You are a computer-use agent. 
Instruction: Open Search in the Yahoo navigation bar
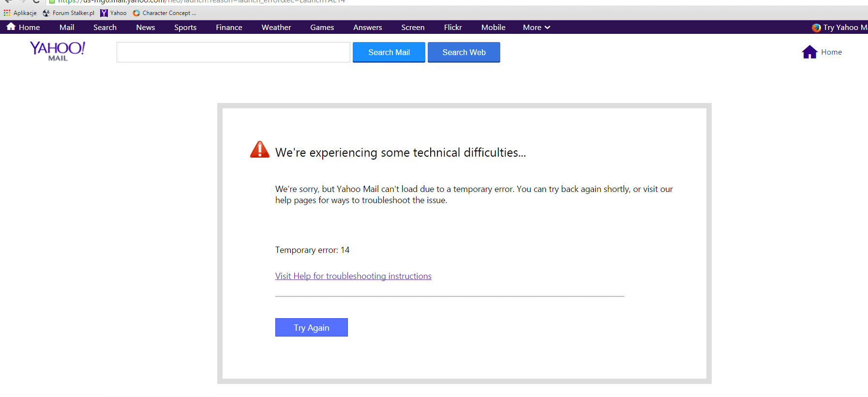pos(105,27)
